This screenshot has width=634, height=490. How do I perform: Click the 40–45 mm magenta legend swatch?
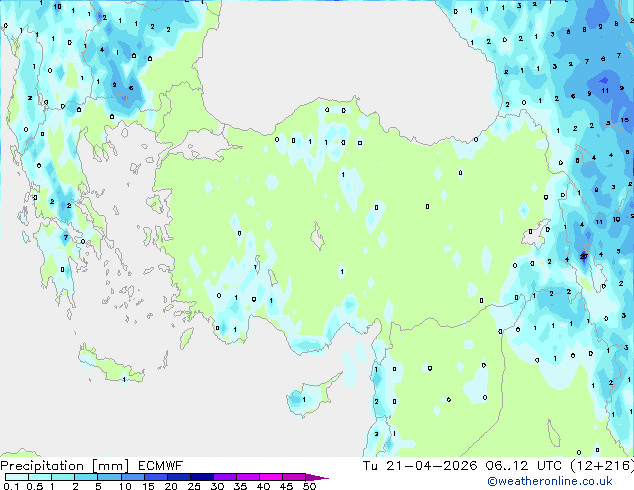point(271,477)
